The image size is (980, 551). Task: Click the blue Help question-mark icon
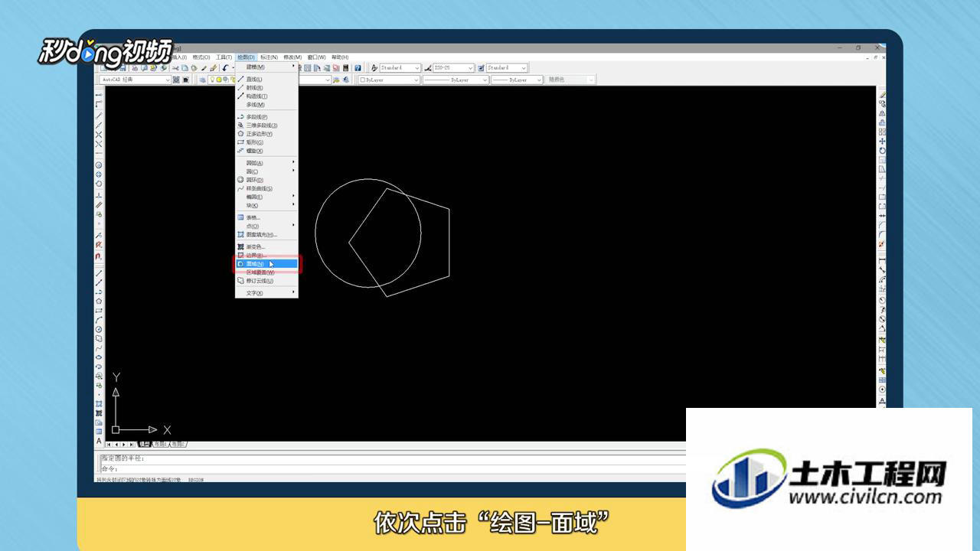click(x=358, y=68)
